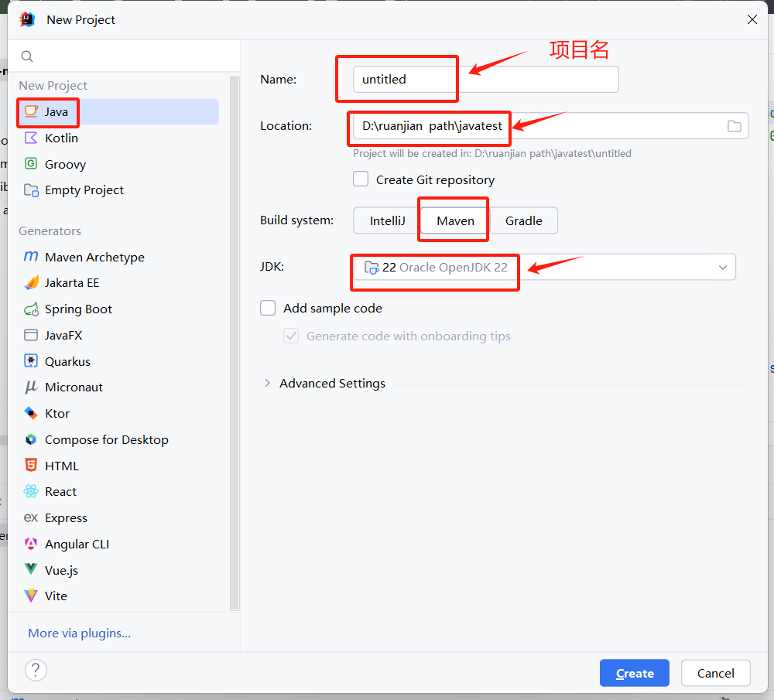Select JavaFX generator label
774x700 pixels.
pos(63,336)
